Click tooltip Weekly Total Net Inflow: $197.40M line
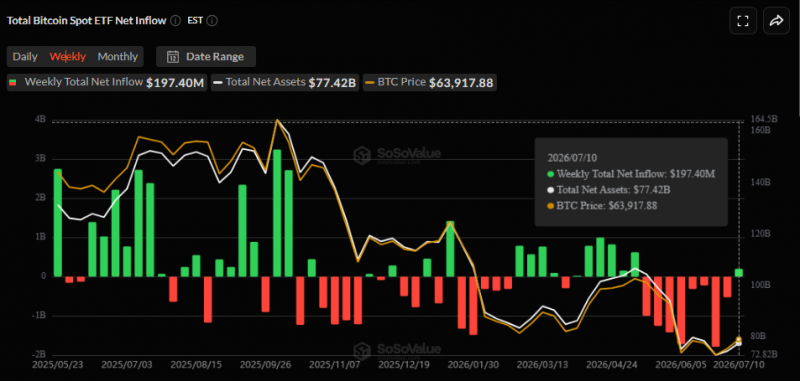Viewport: 800px width, 381px height. pyautogui.click(x=631, y=174)
